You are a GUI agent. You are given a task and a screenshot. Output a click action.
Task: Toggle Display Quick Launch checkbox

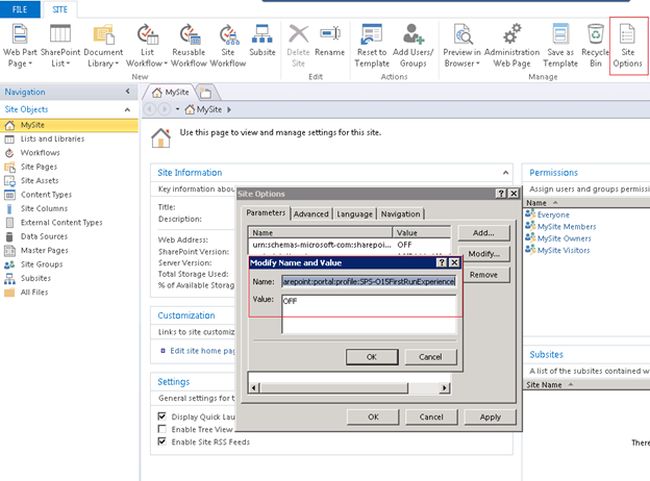point(163,416)
